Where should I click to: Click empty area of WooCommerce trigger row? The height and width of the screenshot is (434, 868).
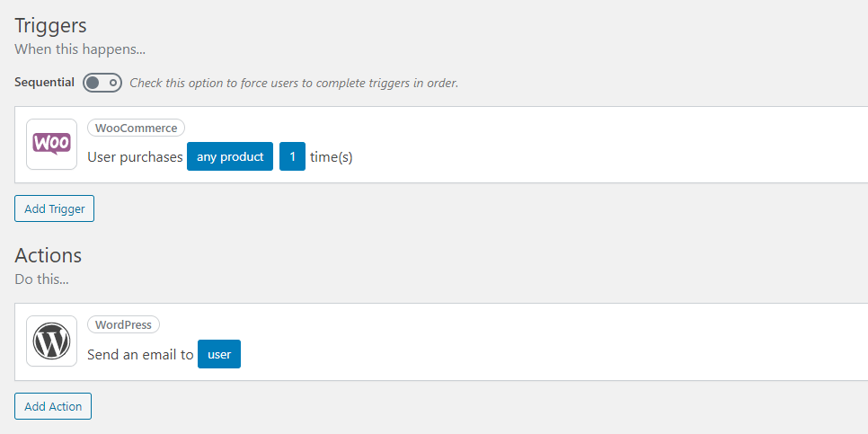point(611,146)
